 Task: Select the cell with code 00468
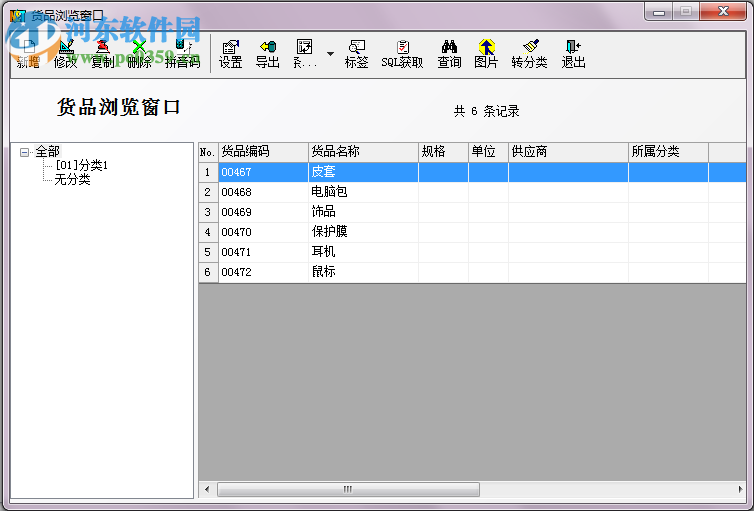click(263, 192)
